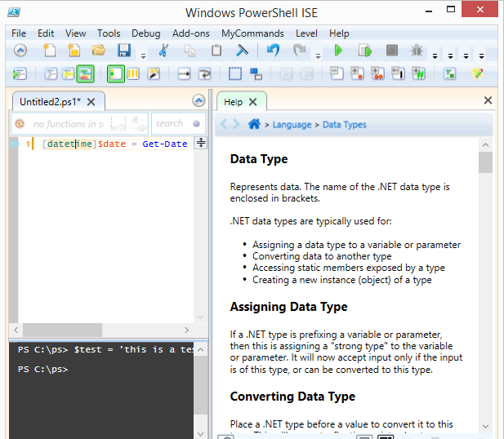The height and width of the screenshot is (439, 504).
Task: Click the Language breadcrumb link
Action: 292,125
